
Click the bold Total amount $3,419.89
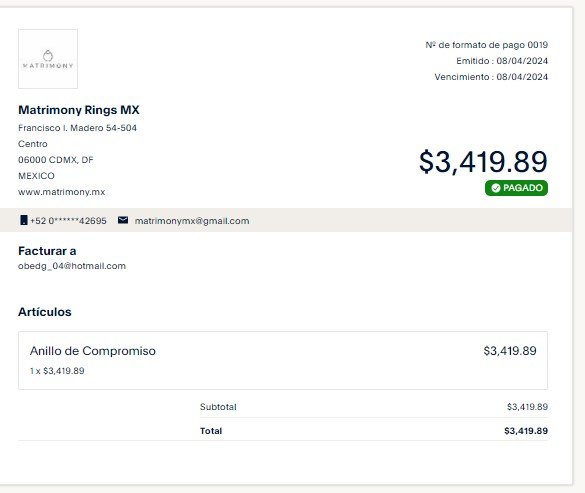point(526,431)
